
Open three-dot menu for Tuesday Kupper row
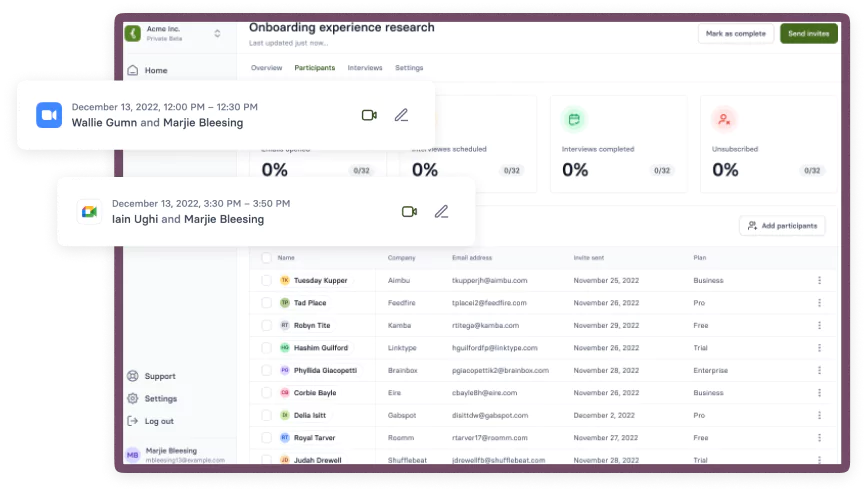click(820, 281)
